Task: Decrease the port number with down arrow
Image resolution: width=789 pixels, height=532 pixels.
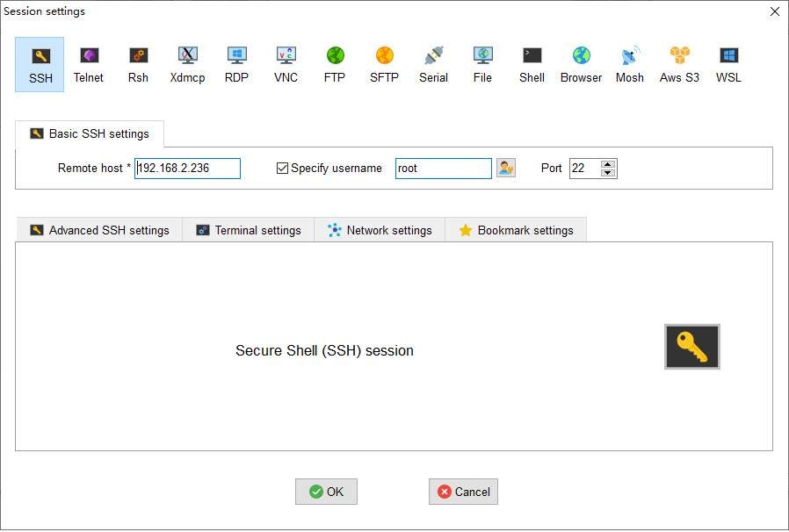Action: click(x=608, y=173)
